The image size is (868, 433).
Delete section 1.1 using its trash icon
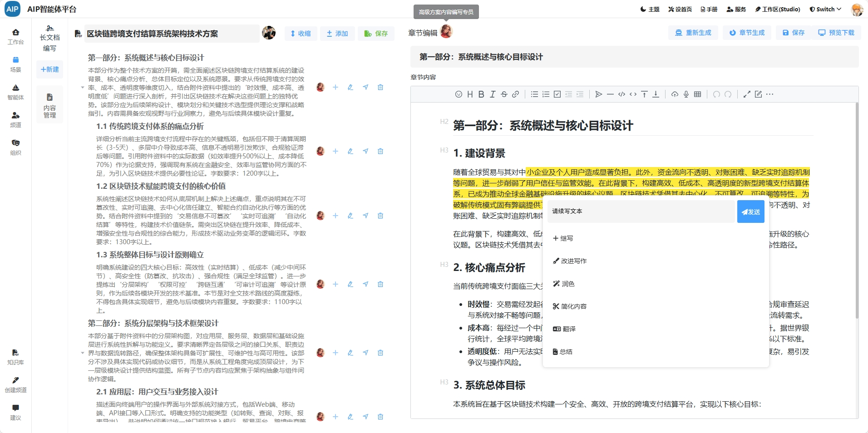tap(380, 151)
